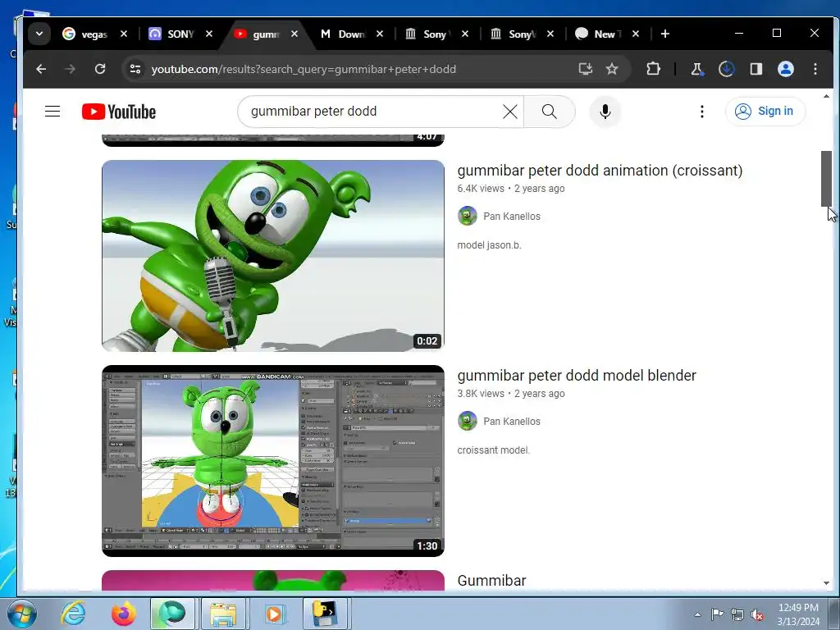Go to YouTube home via logo

pyautogui.click(x=119, y=112)
